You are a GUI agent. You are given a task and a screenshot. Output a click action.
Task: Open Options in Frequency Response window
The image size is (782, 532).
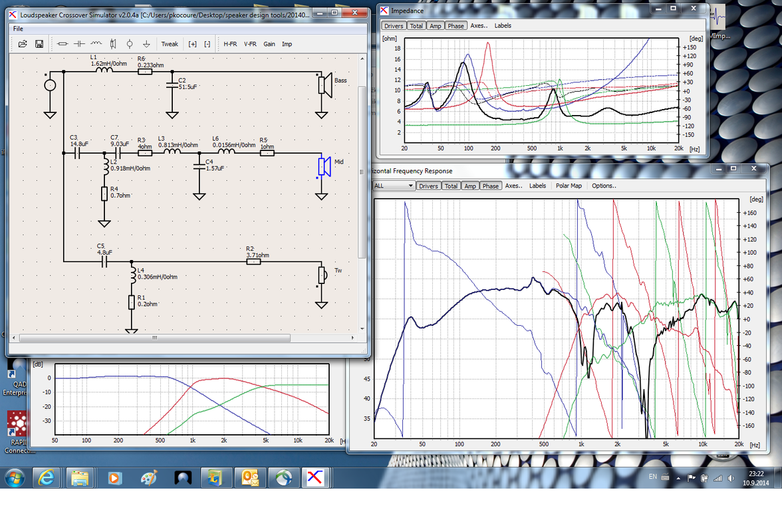click(604, 186)
